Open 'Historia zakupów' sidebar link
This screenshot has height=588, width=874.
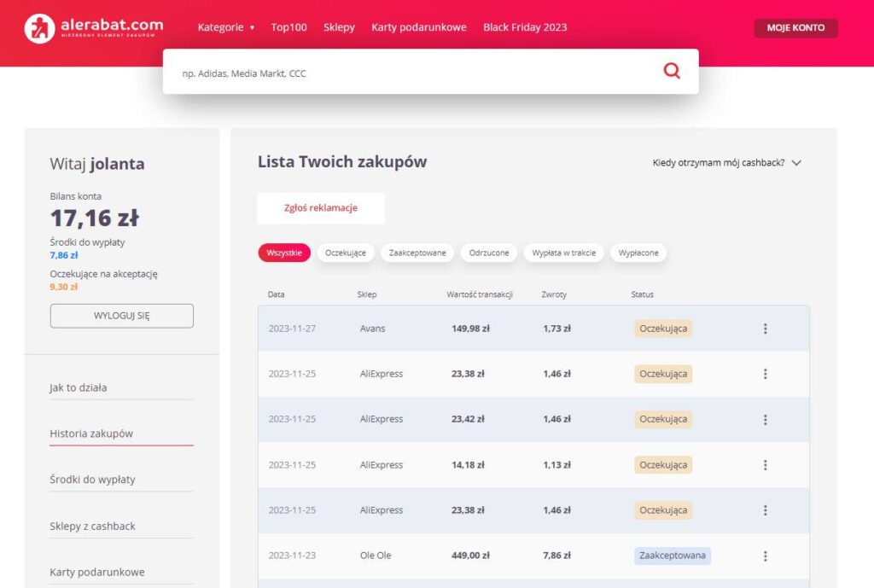coord(91,434)
